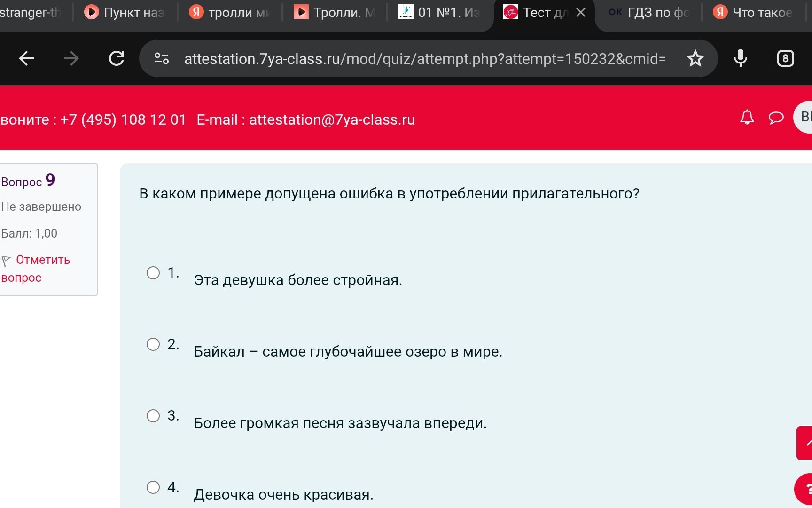Click the Вопрос 9 heading

point(28,181)
